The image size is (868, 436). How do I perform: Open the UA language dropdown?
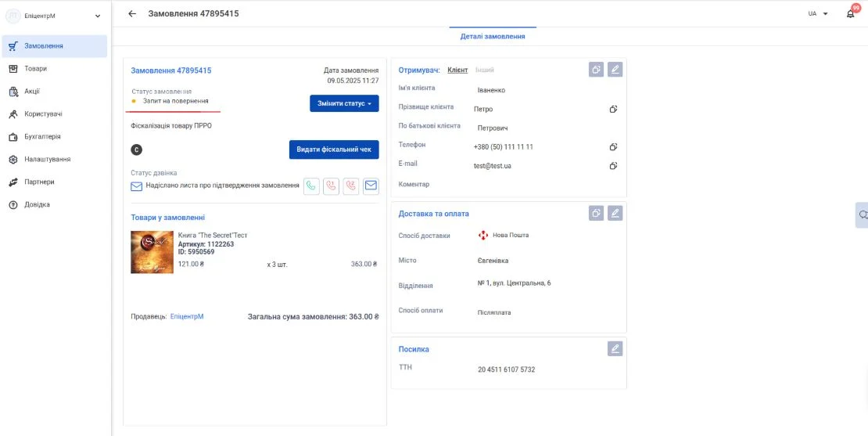(x=818, y=14)
